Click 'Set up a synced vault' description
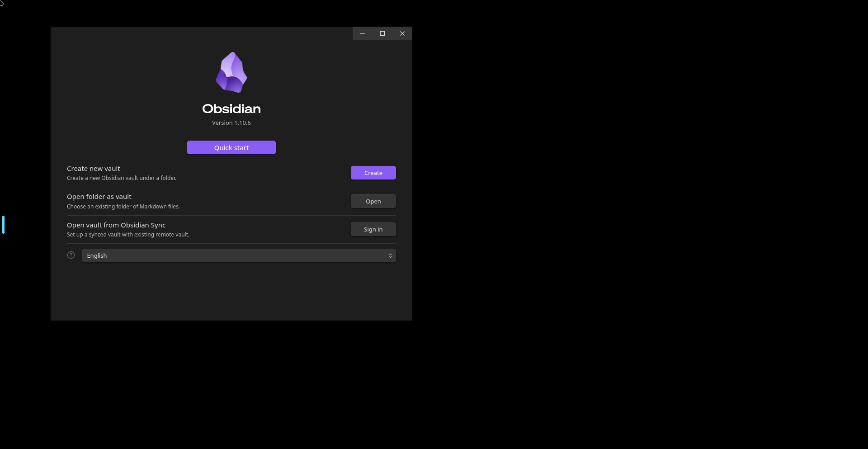The image size is (868, 449). [x=128, y=234]
